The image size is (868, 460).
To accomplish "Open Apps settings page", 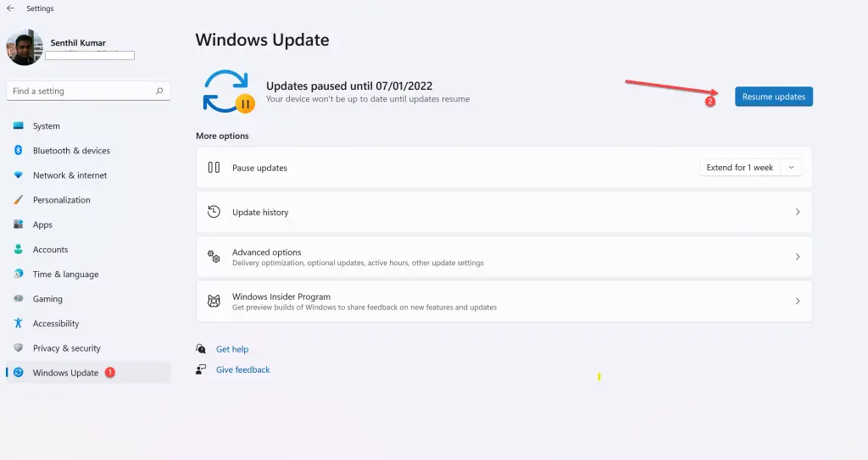I will coord(88,224).
